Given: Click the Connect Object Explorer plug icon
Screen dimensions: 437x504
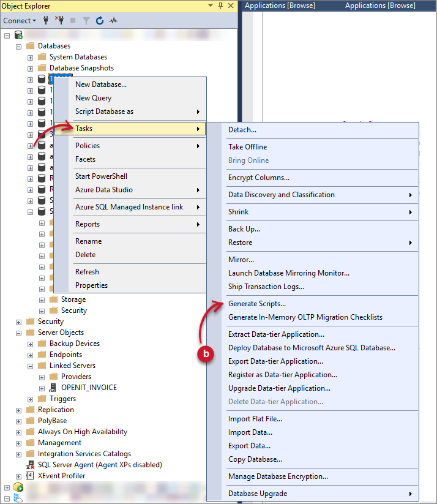Looking at the screenshot, I should tap(46, 20).
